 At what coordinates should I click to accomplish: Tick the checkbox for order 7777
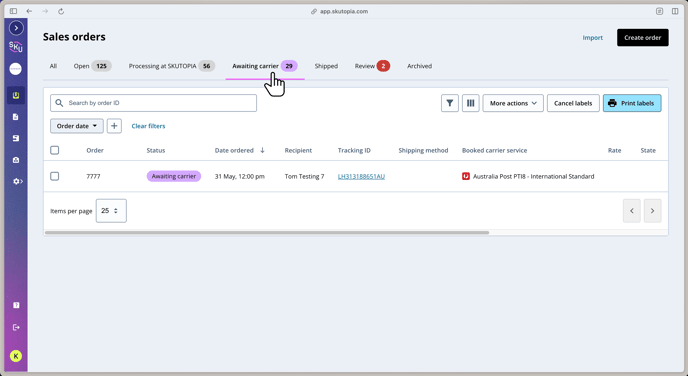[x=54, y=176]
